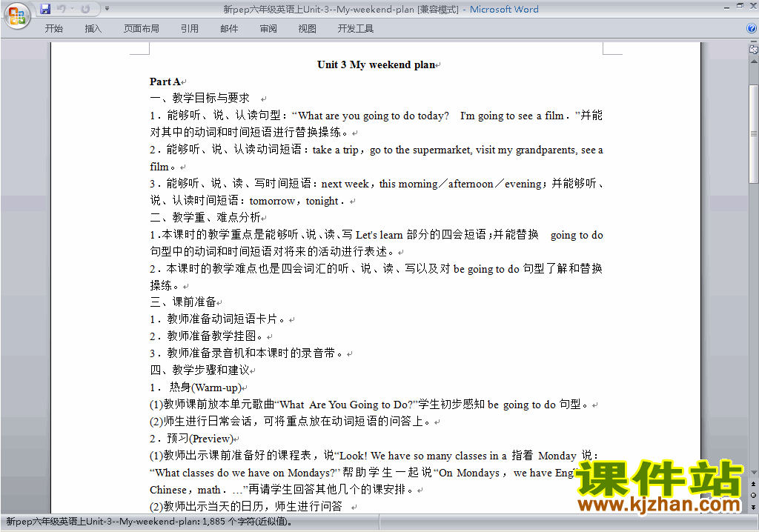Click the scrollbar down arrow
The width and height of the screenshot is (759, 532).
754,473
